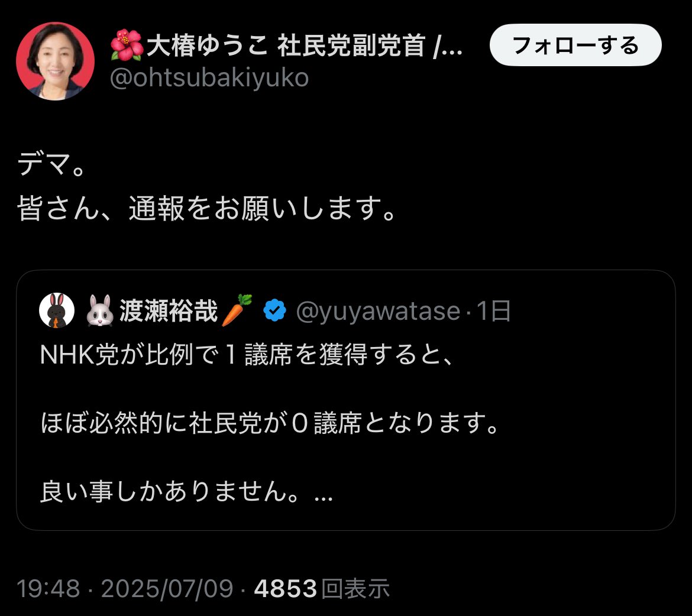692x616 pixels.
Task: Open the @ohtsubakiyuko handle
Action: 209,77
